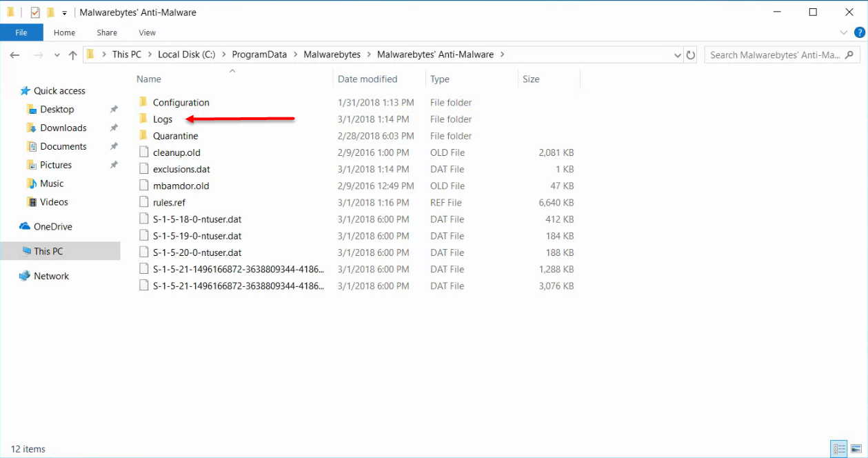Expand the ribbon with the chevron arrow
The width and height of the screenshot is (868, 458).
click(844, 32)
